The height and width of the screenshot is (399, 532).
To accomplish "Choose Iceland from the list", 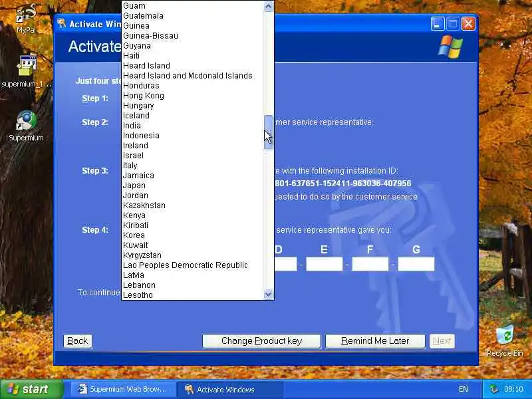I will tap(193, 116).
